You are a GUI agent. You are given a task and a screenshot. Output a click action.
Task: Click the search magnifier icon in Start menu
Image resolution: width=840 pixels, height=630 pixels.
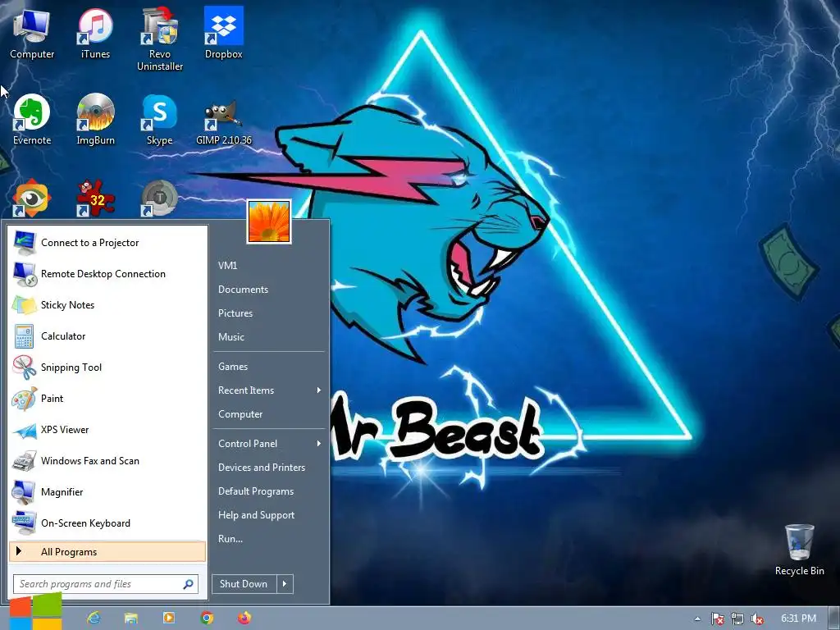(188, 584)
